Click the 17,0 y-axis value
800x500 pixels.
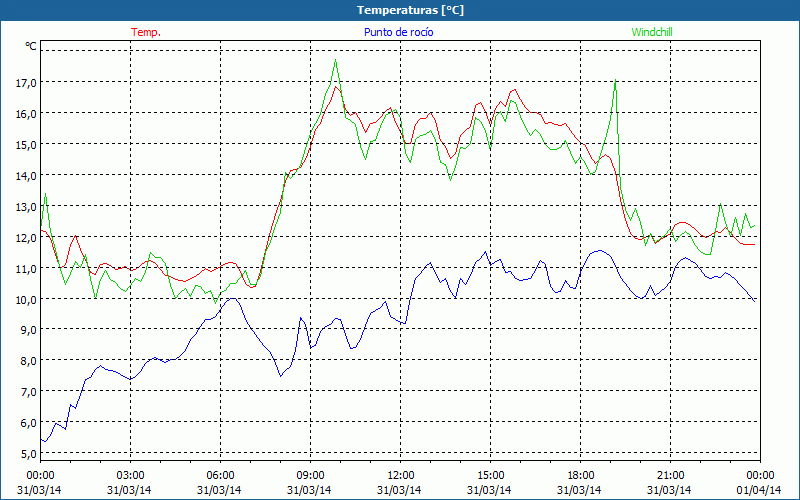(26, 82)
